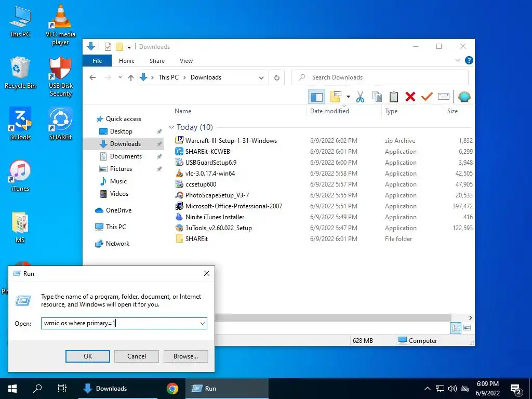
Task: Expand the address bar history dropdown
Action: coord(261,78)
